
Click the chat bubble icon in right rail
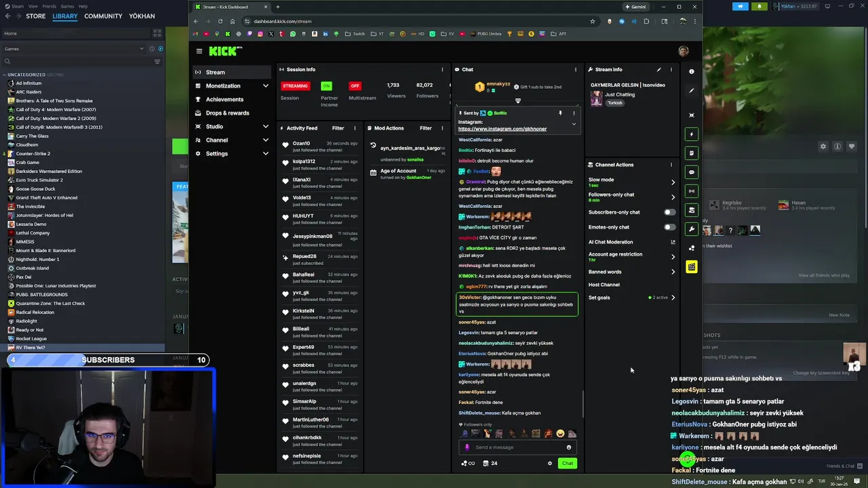(692, 172)
